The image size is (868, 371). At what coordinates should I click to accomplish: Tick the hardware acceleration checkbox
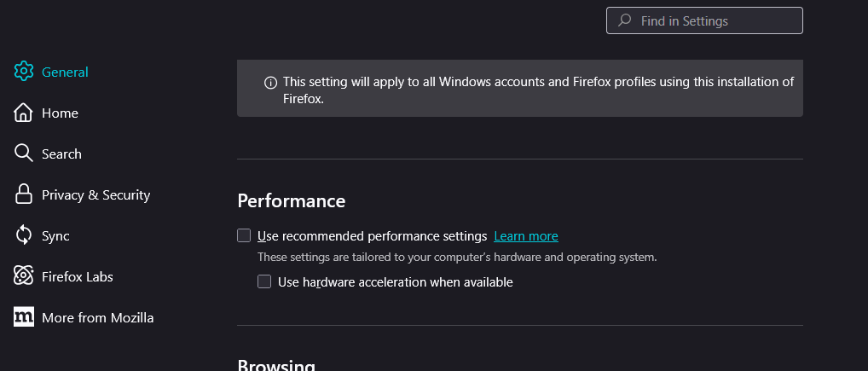pyautogui.click(x=264, y=281)
